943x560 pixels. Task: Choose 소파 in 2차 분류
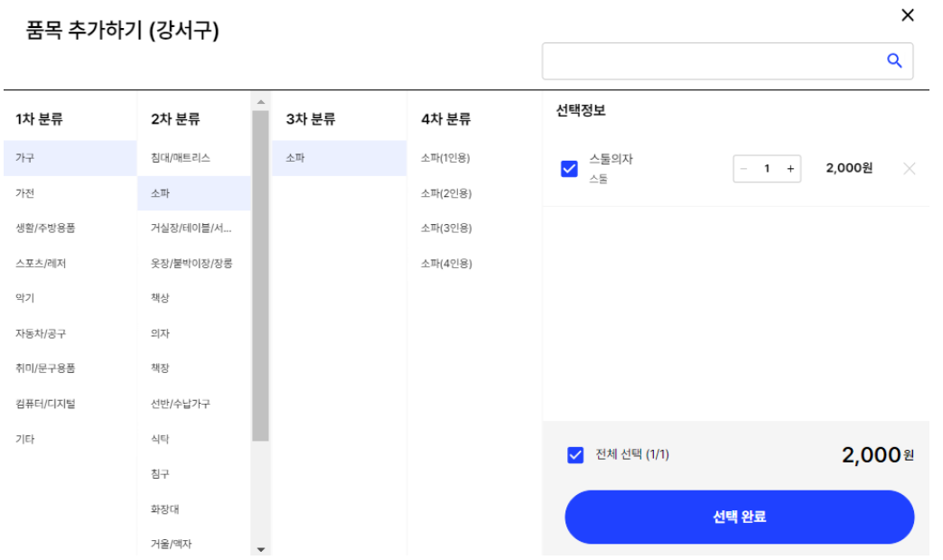coord(194,193)
